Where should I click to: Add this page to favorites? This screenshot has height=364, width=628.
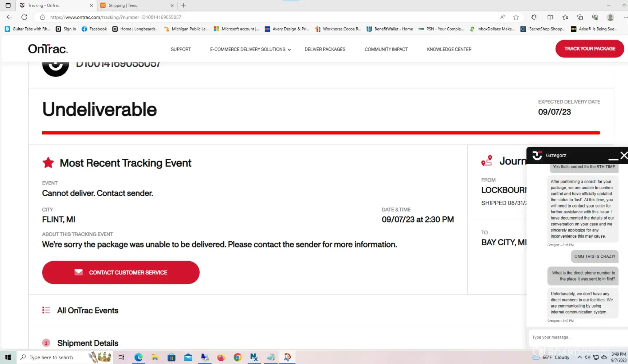(x=516, y=17)
